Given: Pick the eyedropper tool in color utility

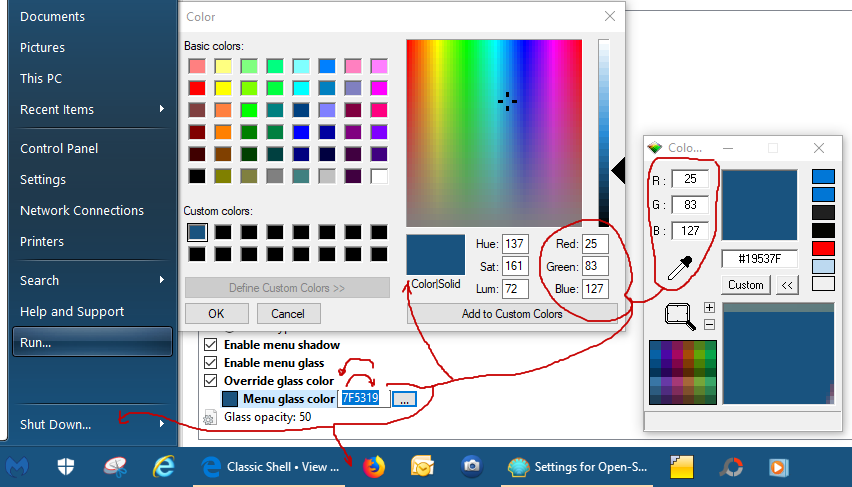Looking at the screenshot, I should pos(681,269).
